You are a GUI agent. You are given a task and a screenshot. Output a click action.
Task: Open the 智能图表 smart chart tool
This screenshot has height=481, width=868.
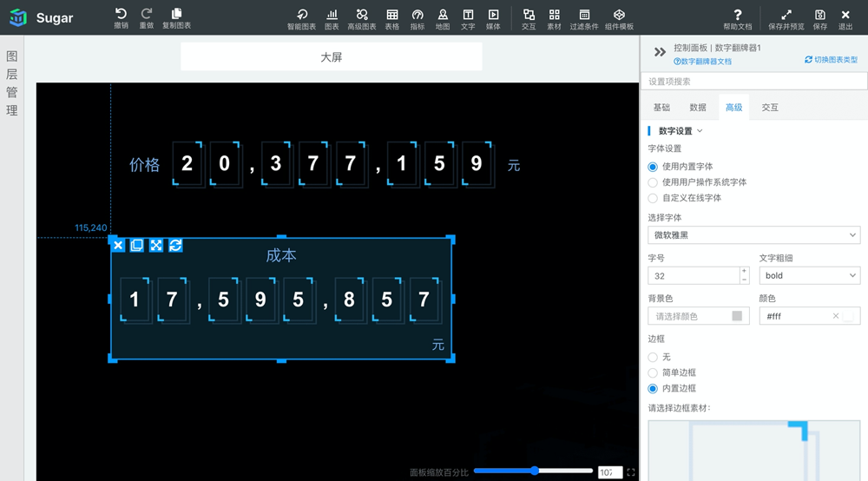click(x=301, y=19)
